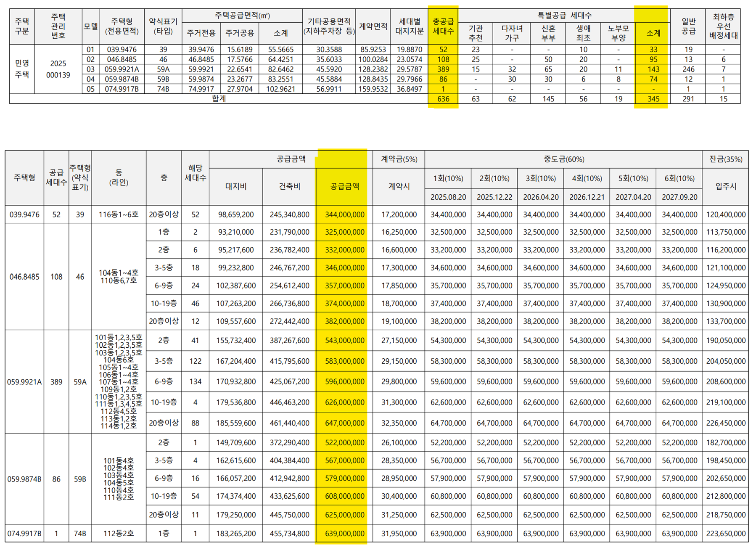Click the highlighted 총공급 세대수 header
The height and width of the screenshot is (545, 756).
[x=443, y=26]
